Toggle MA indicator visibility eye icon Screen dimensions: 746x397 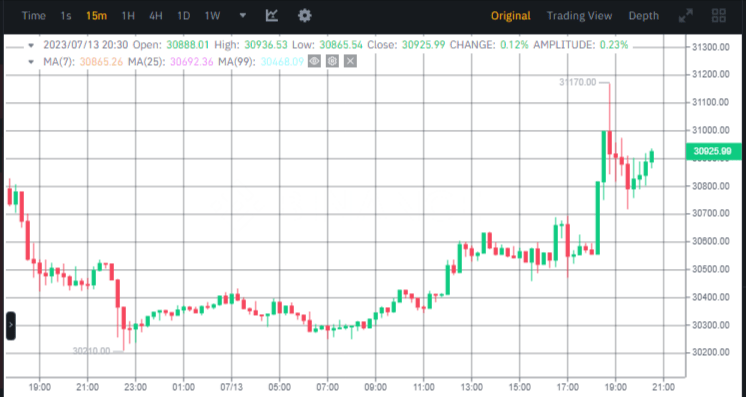314,61
